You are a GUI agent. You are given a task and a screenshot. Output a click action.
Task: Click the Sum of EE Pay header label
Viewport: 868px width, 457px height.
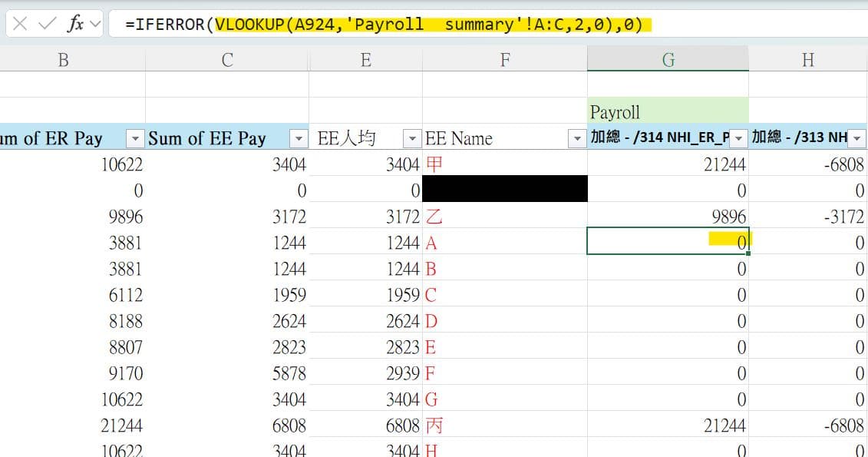(207, 138)
